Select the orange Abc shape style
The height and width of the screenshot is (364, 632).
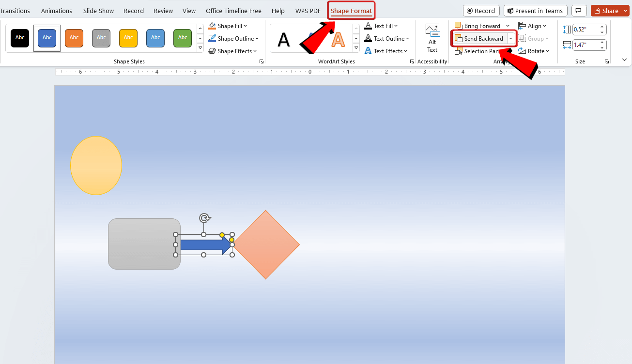pyautogui.click(x=74, y=38)
